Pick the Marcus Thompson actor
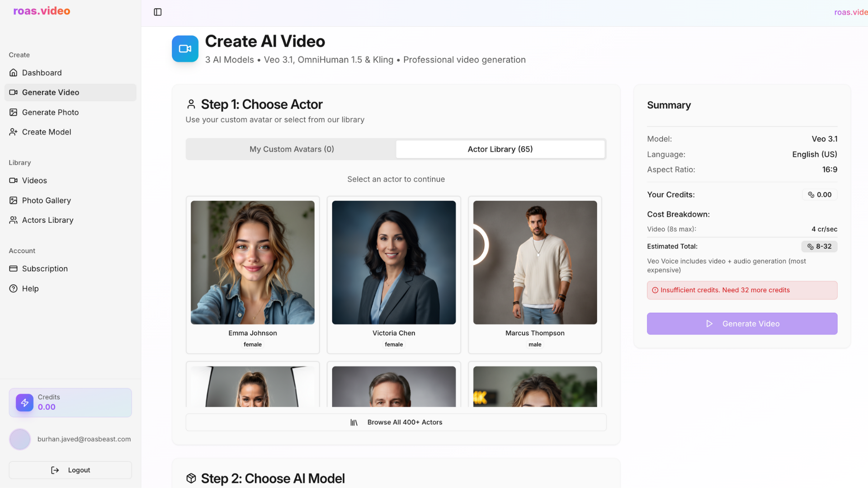 (535, 274)
